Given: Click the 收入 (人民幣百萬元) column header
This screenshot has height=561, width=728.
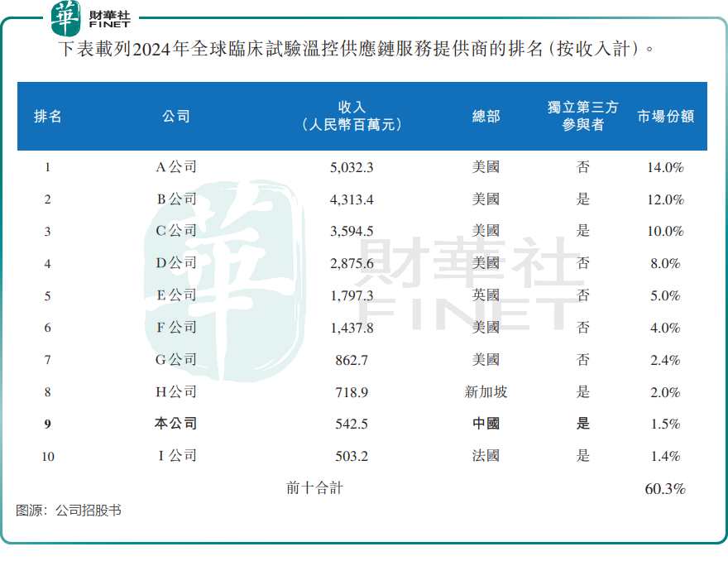Looking at the screenshot, I should point(352,117).
